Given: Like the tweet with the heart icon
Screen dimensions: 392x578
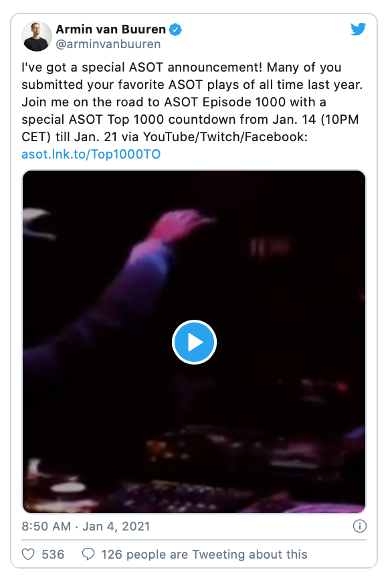Looking at the screenshot, I should click(x=28, y=554).
